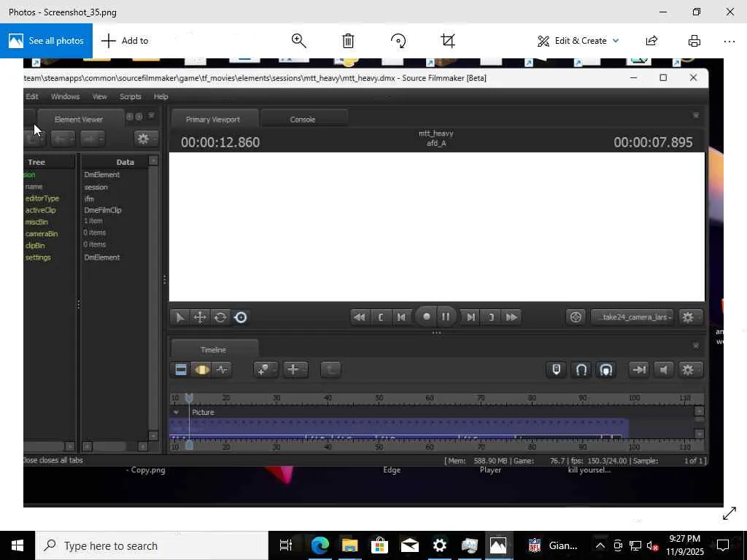Open the Element Viewer gear settings dropdown
This screenshot has height=560, width=747.
point(145,139)
